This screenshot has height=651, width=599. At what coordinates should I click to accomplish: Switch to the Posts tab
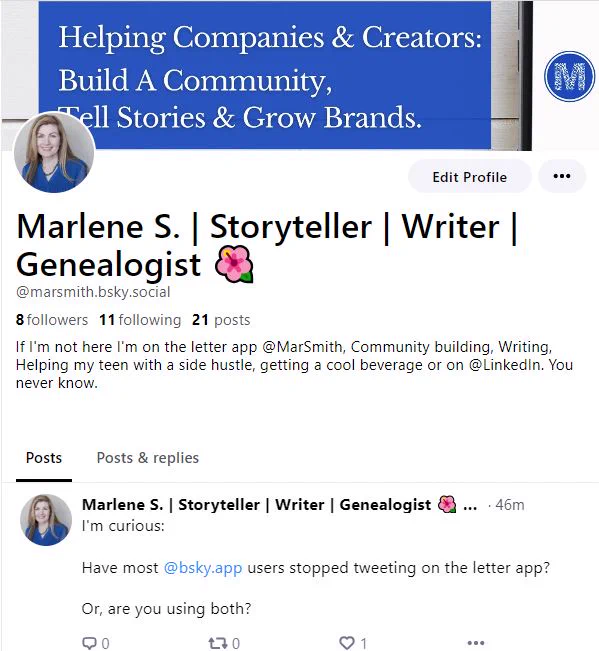pos(44,458)
